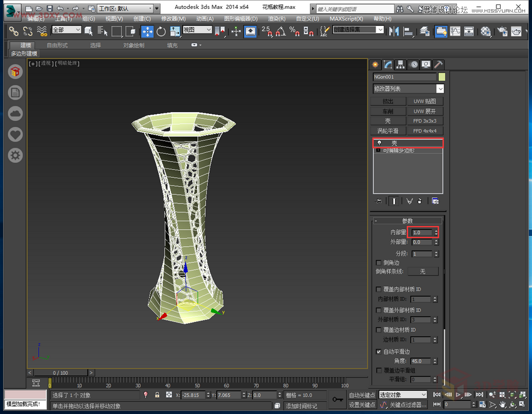Open the Create command panel tab
532x414 pixels.
[x=376, y=65]
